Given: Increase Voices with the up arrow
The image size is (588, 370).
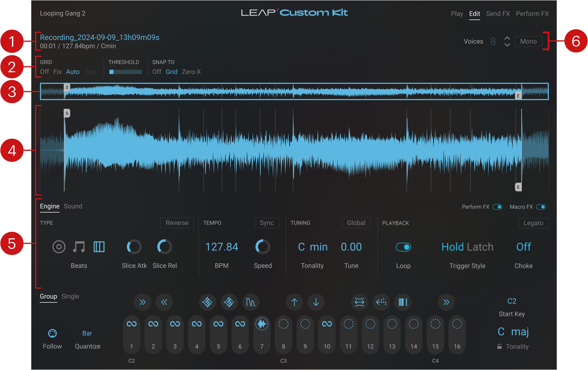Looking at the screenshot, I should 507,38.
